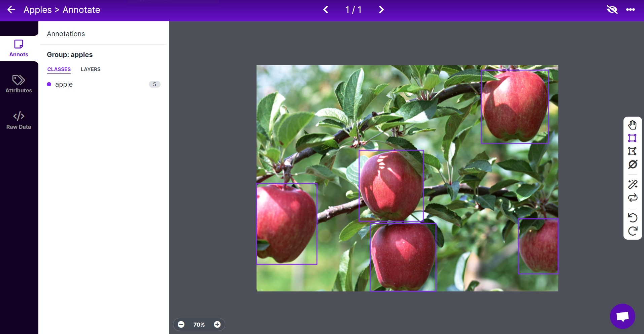Select the null annotation tool

(x=633, y=164)
